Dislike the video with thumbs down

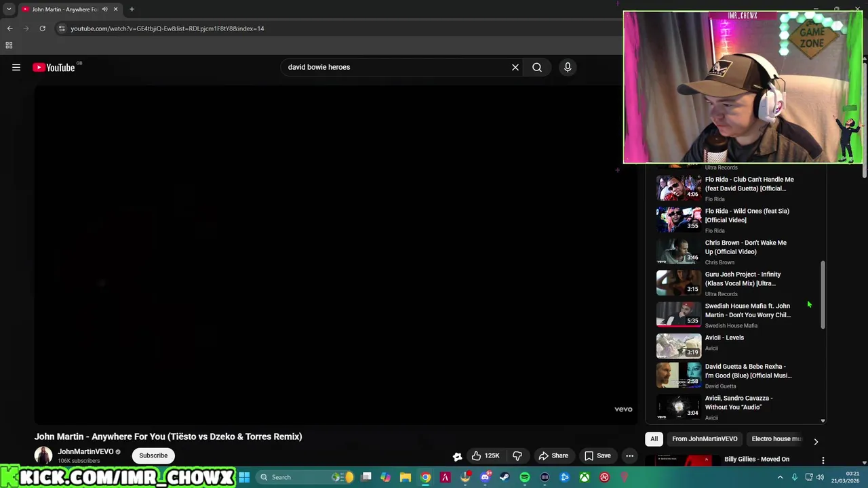point(517,455)
